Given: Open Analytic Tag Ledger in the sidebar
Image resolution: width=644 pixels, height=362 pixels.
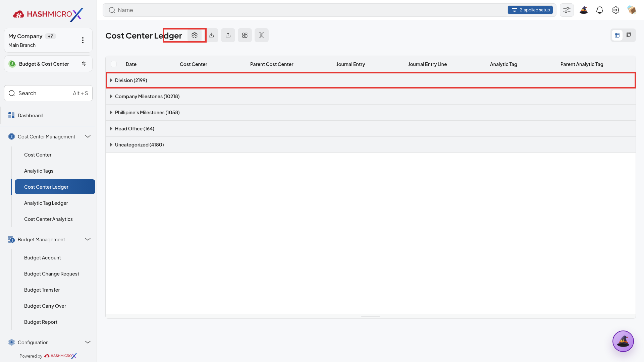Looking at the screenshot, I should click(55, 203).
